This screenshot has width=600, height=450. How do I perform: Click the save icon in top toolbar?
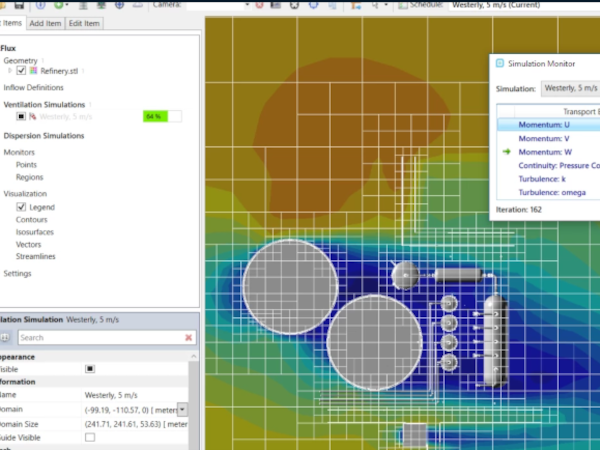coord(19,4)
